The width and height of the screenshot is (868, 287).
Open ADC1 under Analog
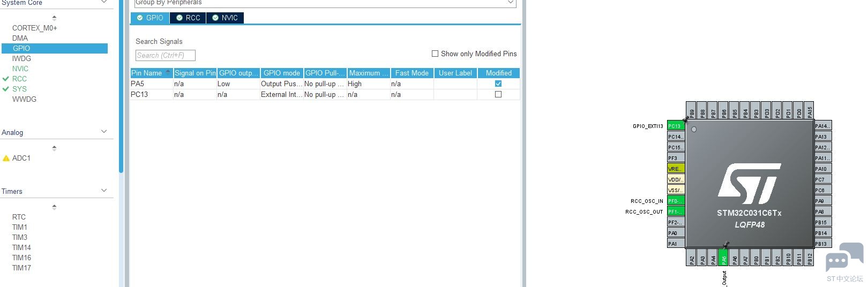21,158
